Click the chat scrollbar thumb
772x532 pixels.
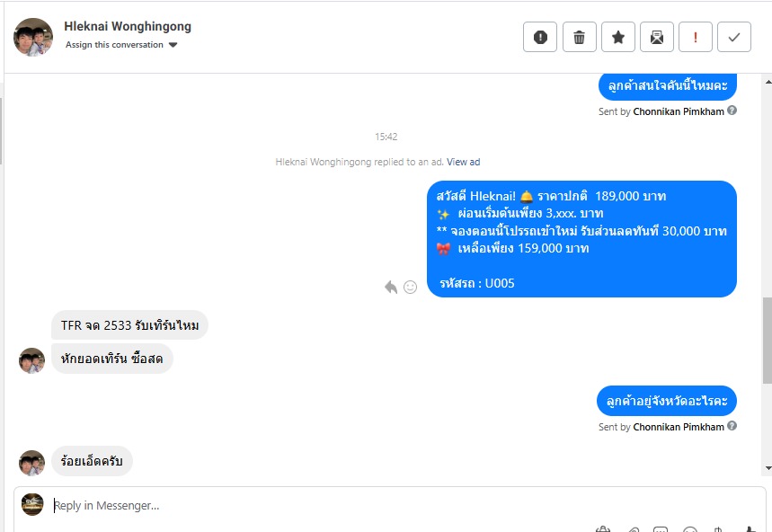768,340
